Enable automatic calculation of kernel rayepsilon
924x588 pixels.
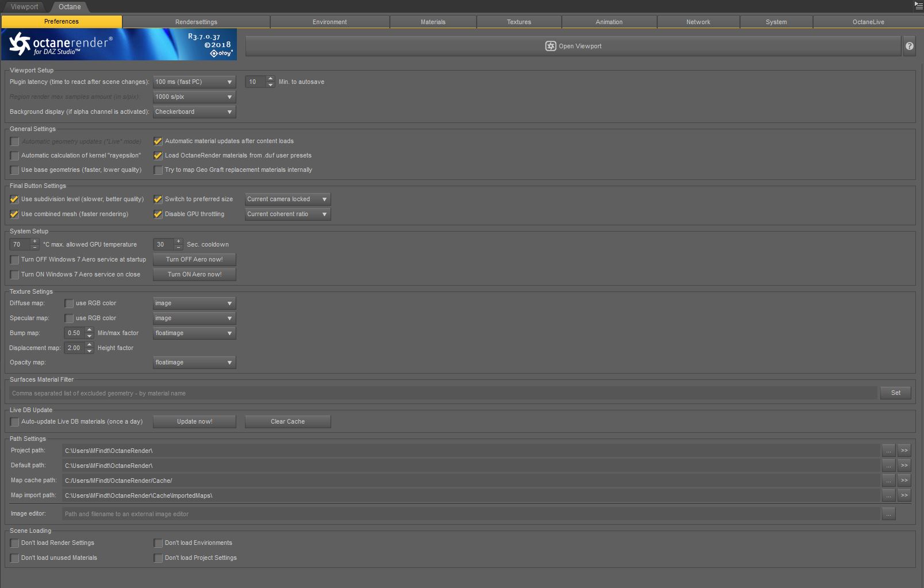pos(14,156)
